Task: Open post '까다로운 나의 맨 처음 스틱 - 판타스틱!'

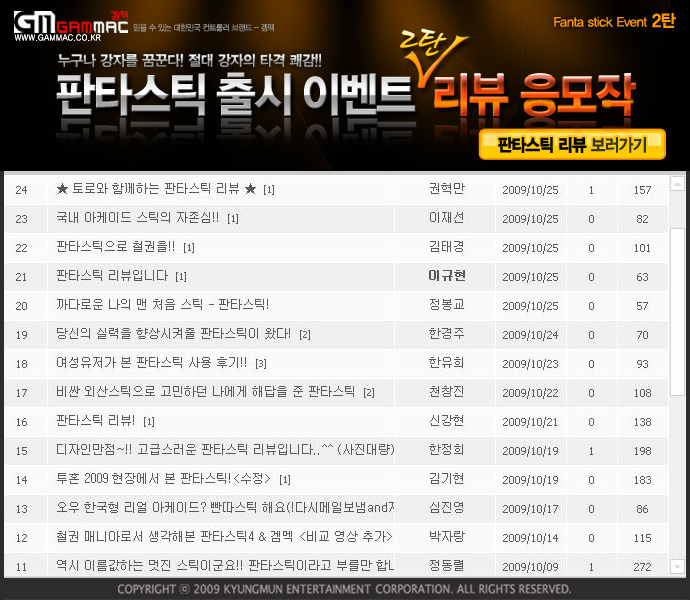Action: click(x=162, y=305)
